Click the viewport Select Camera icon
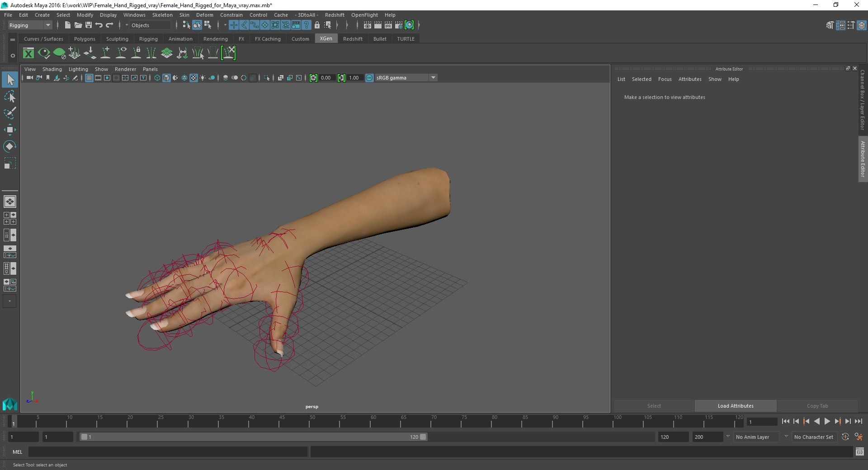The width and height of the screenshot is (868, 470). 29,78
